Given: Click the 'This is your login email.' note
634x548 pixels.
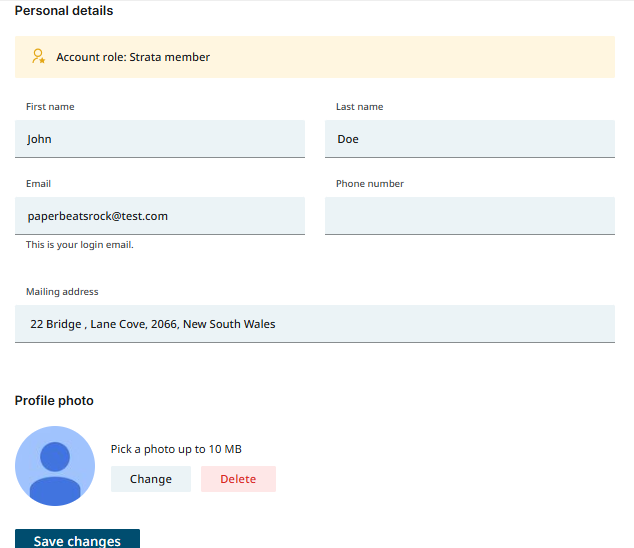Looking at the screenshot, I should 80,245.
